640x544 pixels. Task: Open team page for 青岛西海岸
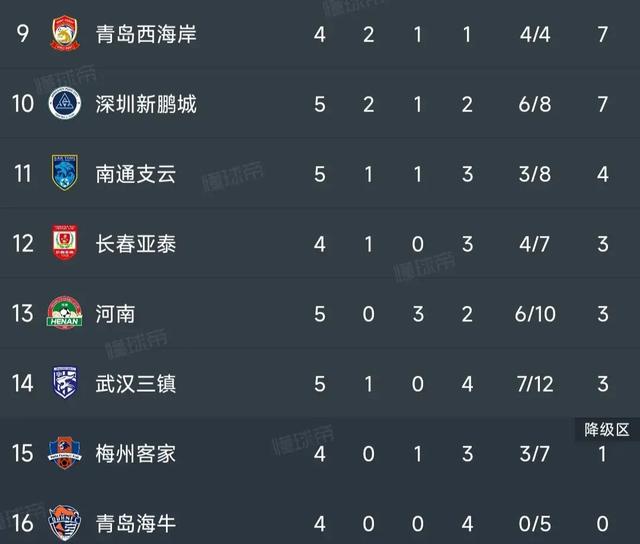146,34
